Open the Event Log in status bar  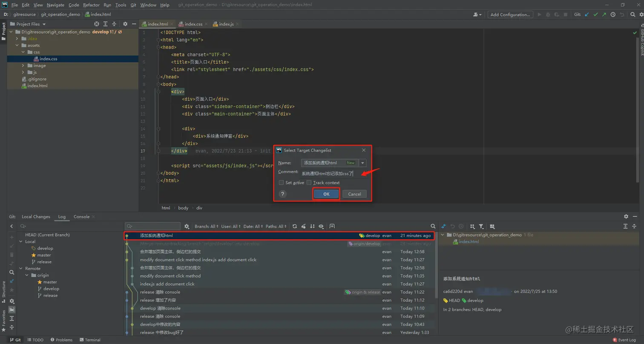[624, 340]
